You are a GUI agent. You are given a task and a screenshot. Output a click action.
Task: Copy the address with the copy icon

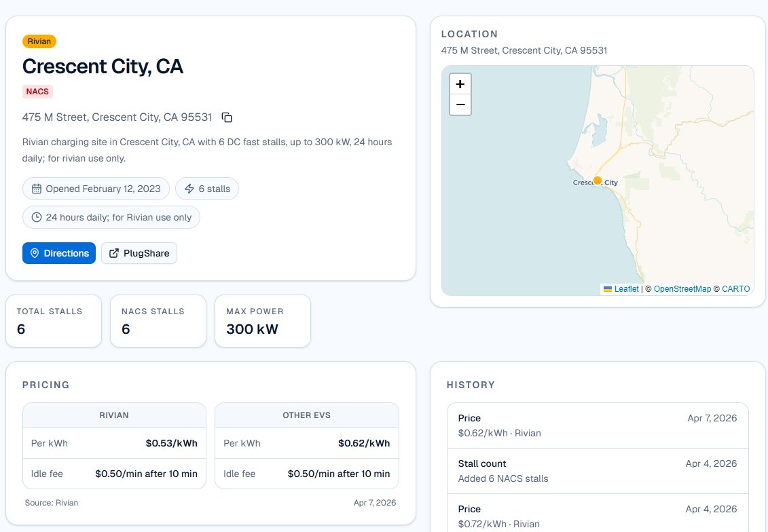[227, 117]
